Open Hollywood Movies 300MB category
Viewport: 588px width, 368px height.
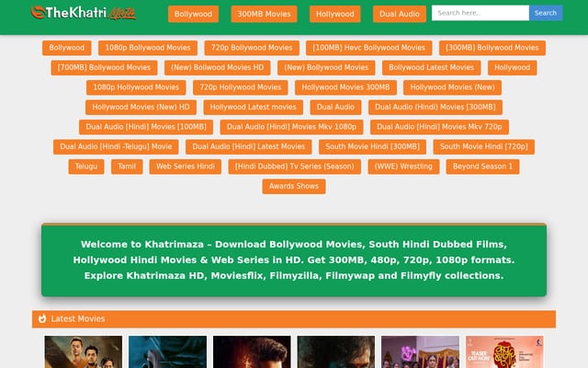(345, 87)
